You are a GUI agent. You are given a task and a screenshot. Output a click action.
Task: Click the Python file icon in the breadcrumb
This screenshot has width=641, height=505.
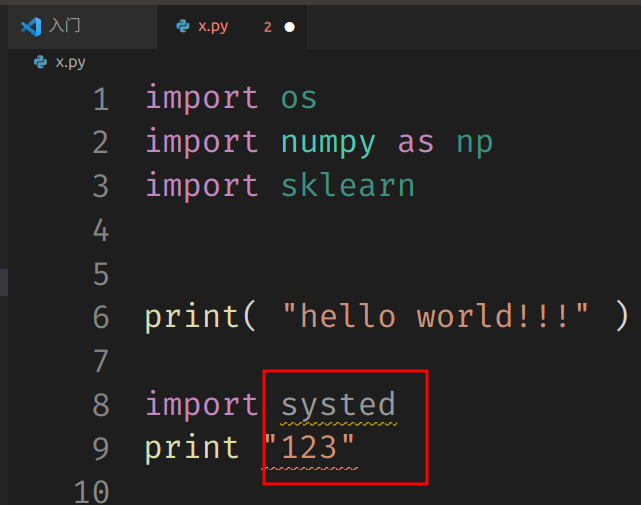pos(40,62)
